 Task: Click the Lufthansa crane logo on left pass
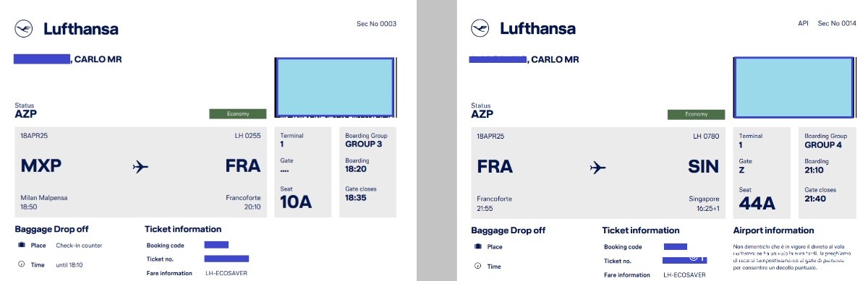tap(24, 29)
